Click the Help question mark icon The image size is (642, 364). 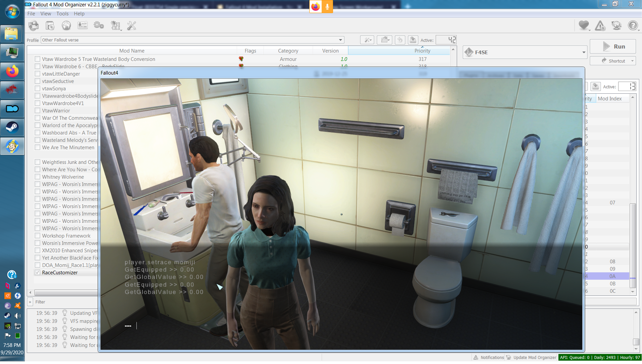click(633, 26)
